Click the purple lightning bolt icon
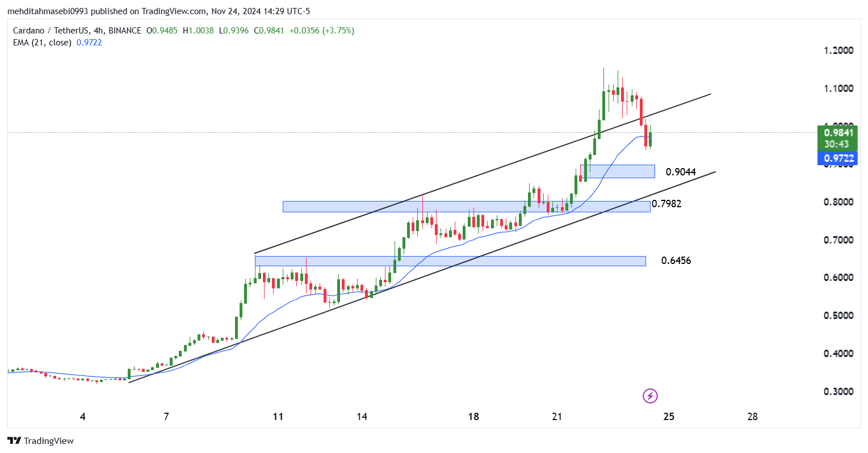Screen dimensions: 868x453 tap(650, 396)
